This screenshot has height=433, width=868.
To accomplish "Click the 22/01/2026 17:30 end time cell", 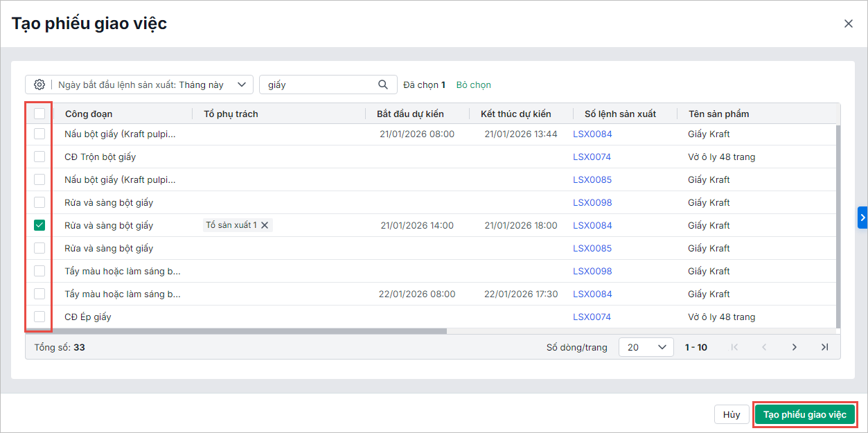I will pos(521,294).
